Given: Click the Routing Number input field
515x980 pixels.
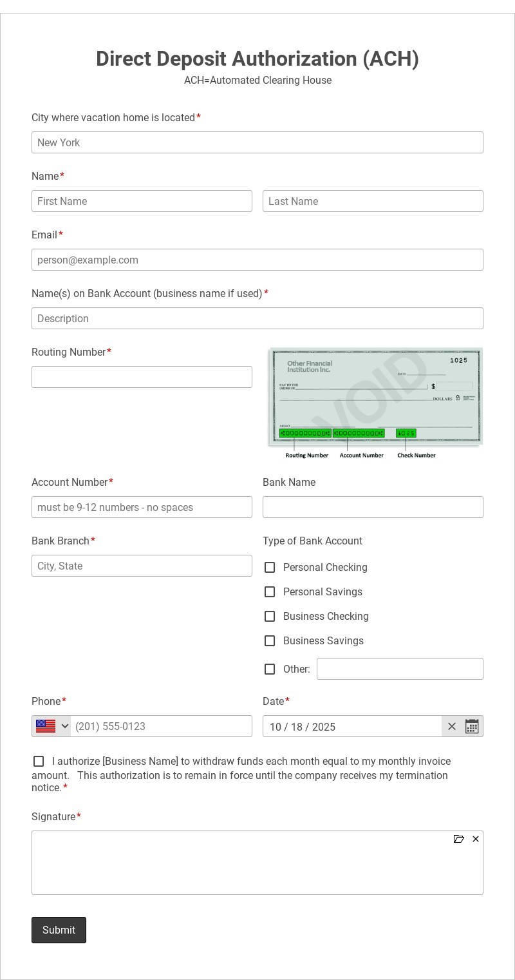Looking at the screenshot, I should [142, 377].
